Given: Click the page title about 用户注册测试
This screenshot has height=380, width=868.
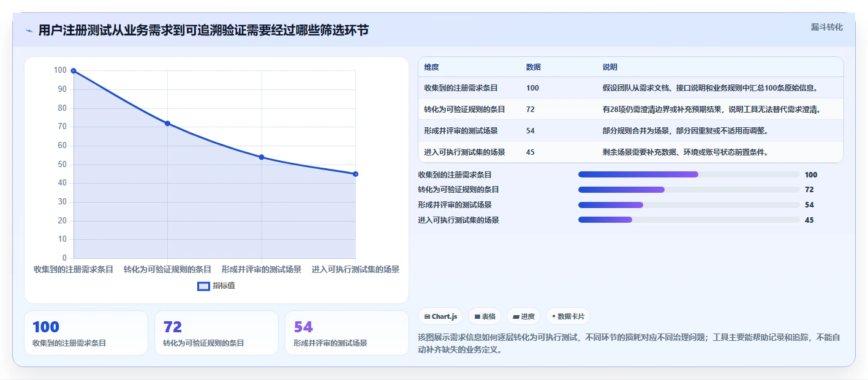Looking at the screenshot, I should [x=203, y=31].
